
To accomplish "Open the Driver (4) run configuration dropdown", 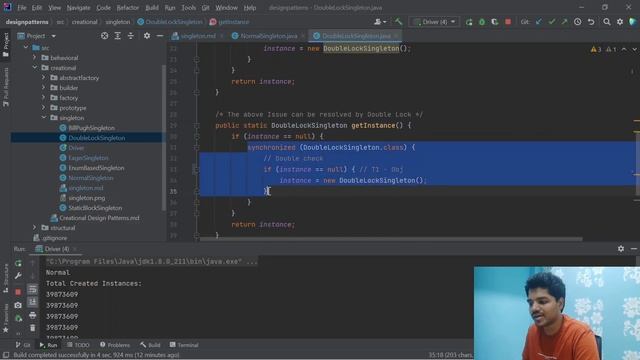I will click(434, 22).
